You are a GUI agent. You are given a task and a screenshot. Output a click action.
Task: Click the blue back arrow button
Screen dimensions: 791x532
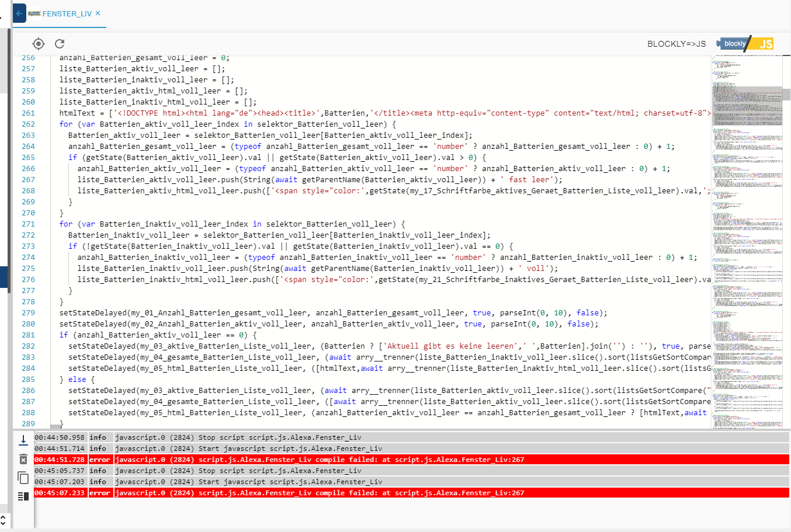click(x=19, y=13)
